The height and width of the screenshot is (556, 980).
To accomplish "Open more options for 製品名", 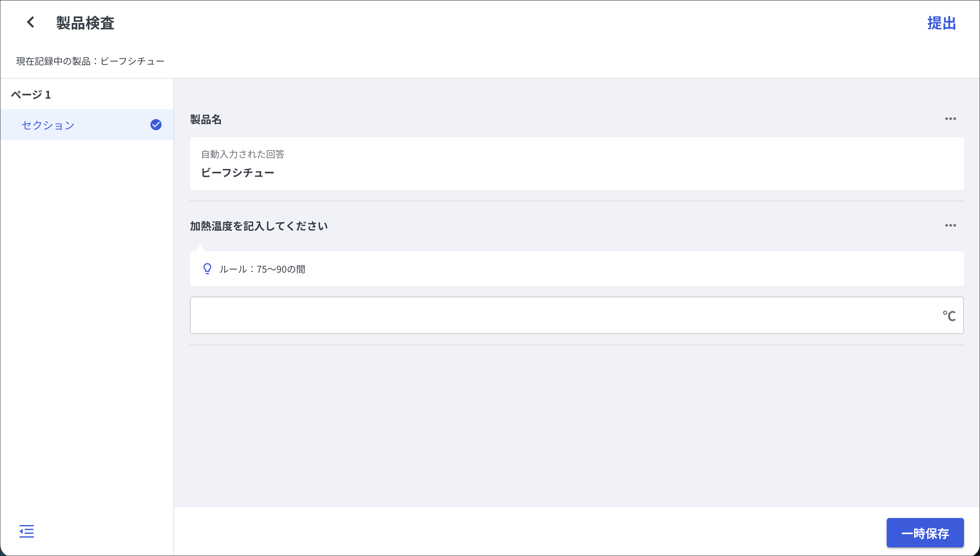I will [x=950, y=119].
